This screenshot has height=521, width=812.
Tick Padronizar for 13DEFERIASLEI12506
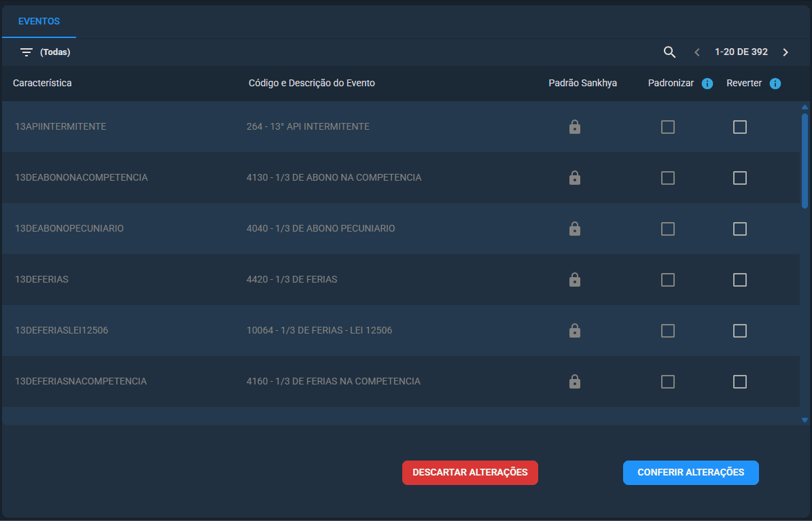tap(668, 331)
